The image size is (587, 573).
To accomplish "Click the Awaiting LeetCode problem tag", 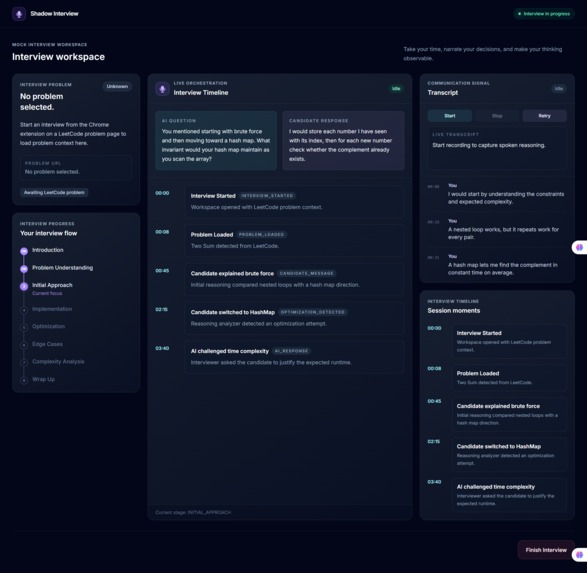I will 54,192.
